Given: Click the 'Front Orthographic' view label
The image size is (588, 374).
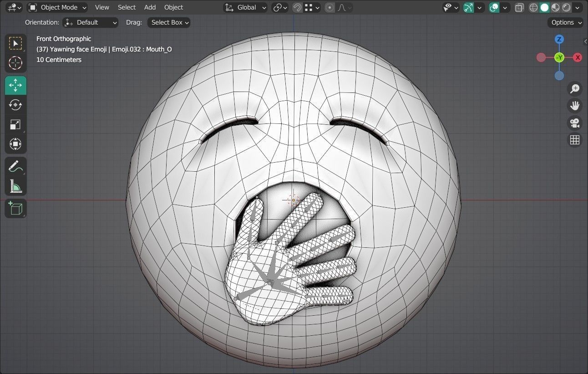Looking at the screenshot, I should pyautogui.click(x=64, y=39).
